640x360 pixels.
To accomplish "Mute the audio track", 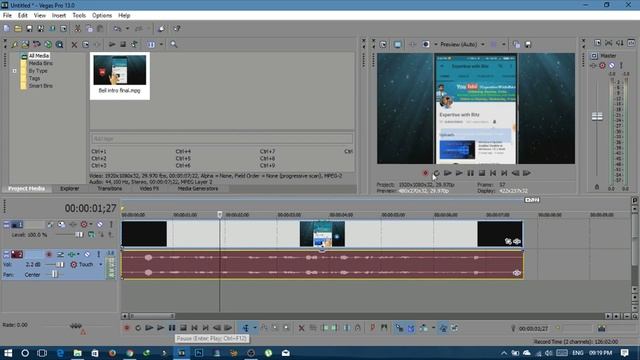I will 87,254.
